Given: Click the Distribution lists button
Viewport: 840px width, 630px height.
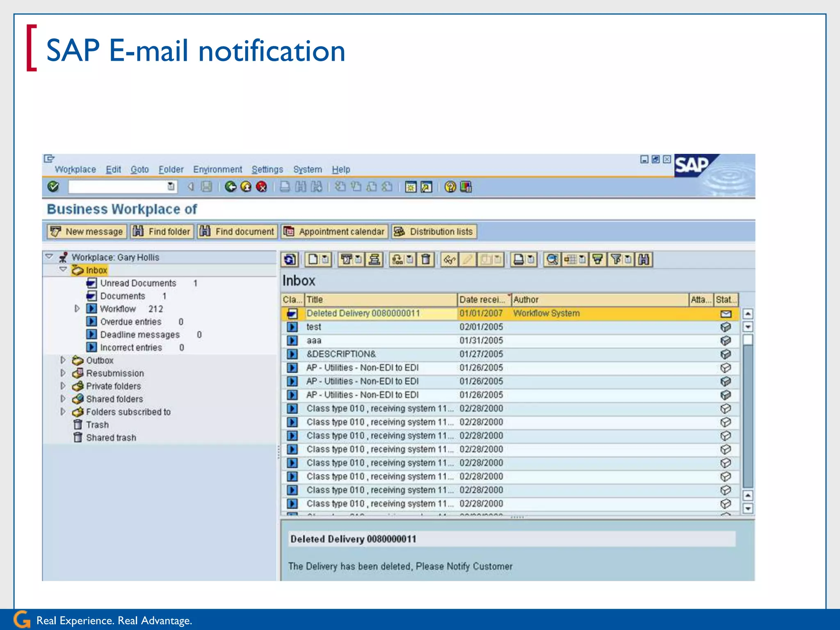Looking at the screenshot, I should pos(434,232).
